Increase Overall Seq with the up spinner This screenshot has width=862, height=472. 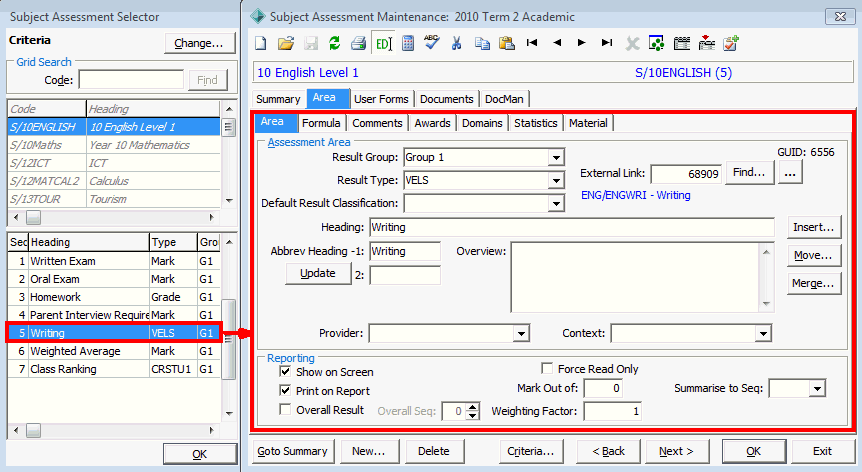pos(473,407)
